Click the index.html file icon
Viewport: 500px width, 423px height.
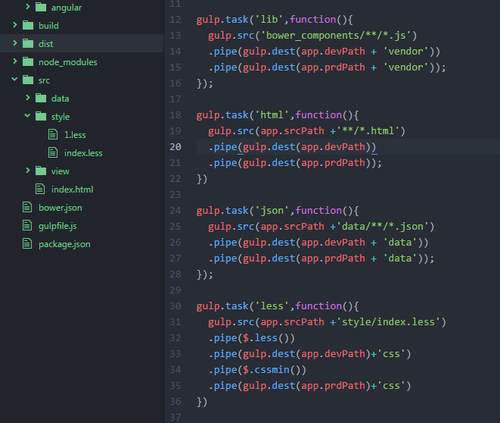click(x=40, y=189)
